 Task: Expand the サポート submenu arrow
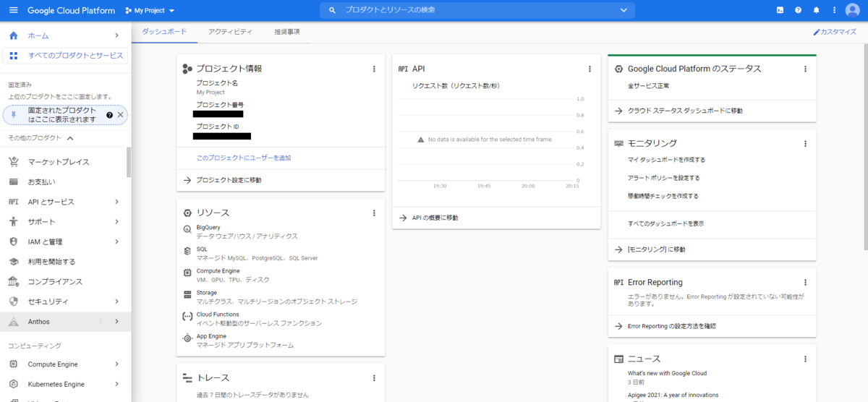tap(116, 221)
